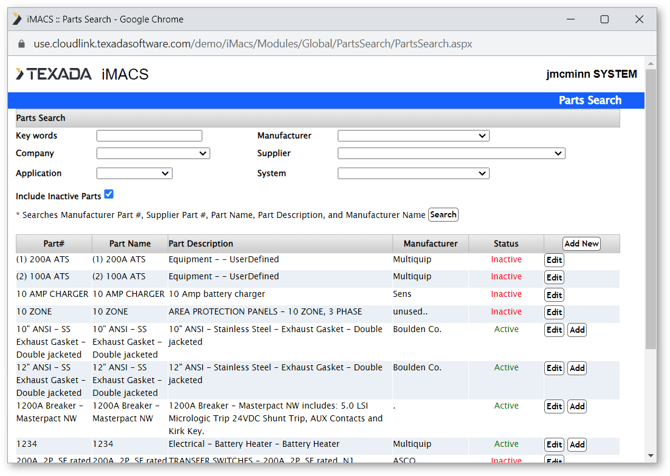Click the blue 'Parts Search' page title
The image size is (670, 476).
click(590, 100)
